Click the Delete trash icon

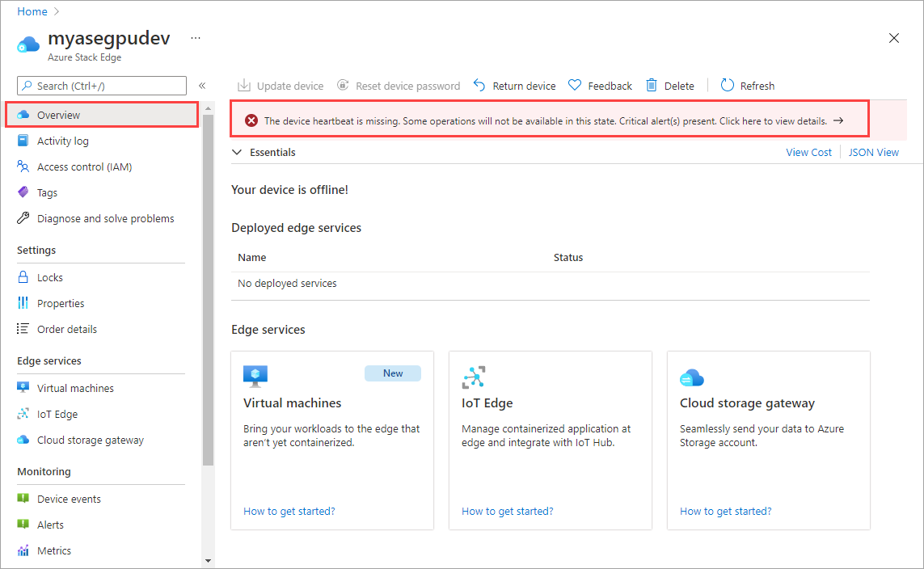[651, 86]
